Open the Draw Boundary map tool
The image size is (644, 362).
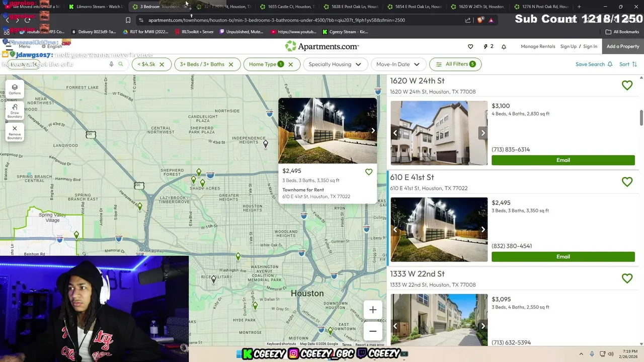[15, 111]
